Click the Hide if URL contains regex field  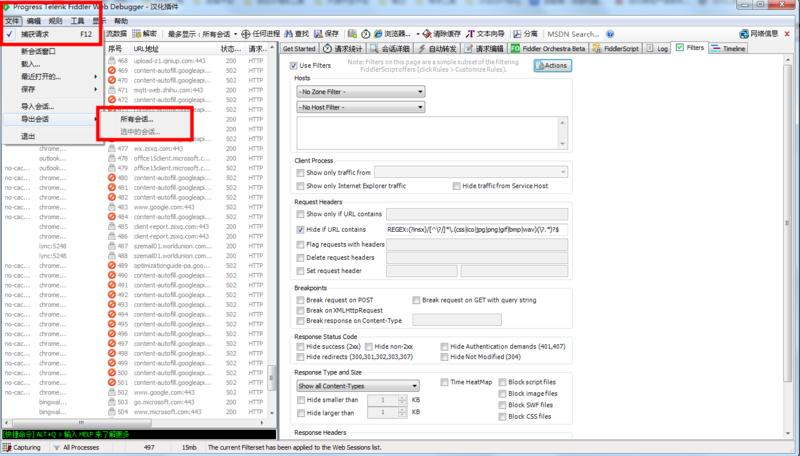477,230
